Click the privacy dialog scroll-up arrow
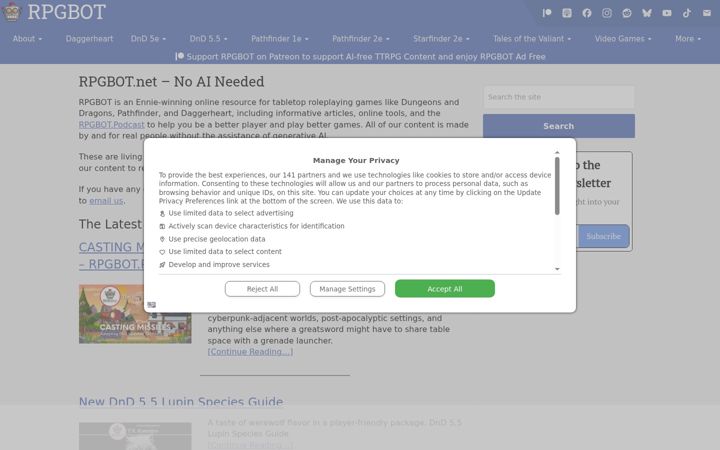This screenshot has width=720, height=450. click(x=557, y=152)
